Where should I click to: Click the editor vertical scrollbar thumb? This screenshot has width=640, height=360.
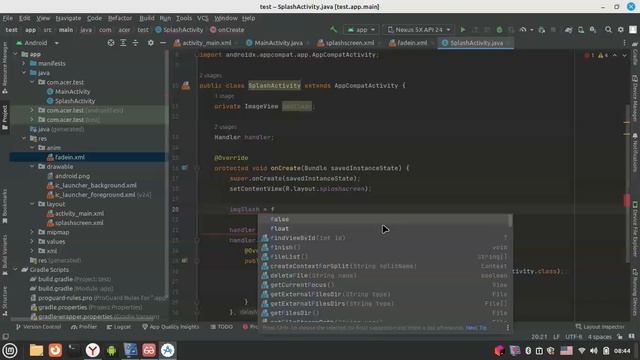click(x=627, y=184)
